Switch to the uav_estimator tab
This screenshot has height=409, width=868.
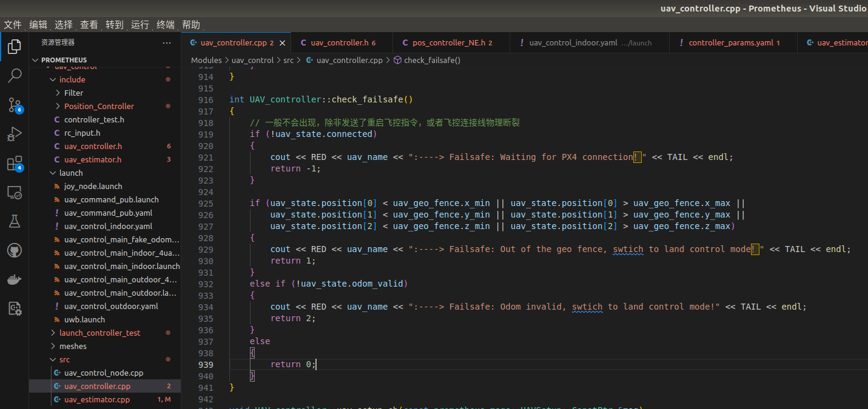[x=832, y=43]
